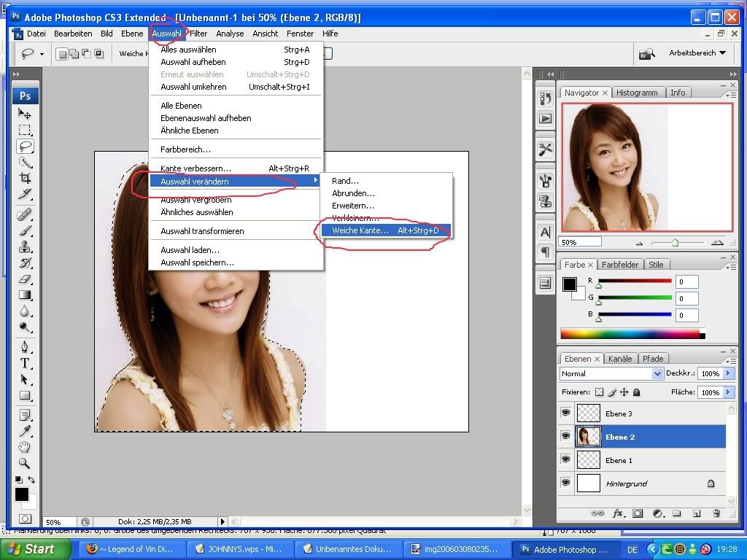Click the foreground color in toolbox
This screenshot has height=560, width=747.
[21, 494]
